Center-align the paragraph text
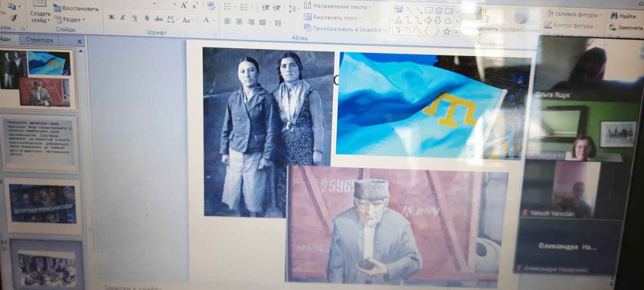 [x=239, y=22]
